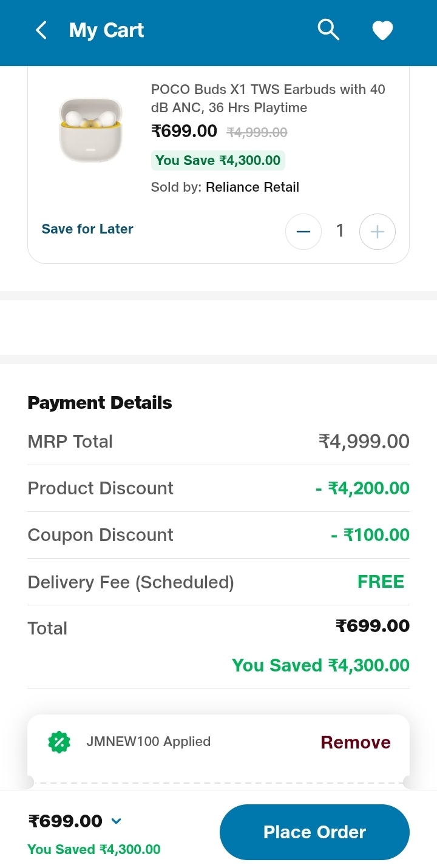Open wishlist heart icon
The height and width of the screenshot is (868, 437).
(382, 30)
